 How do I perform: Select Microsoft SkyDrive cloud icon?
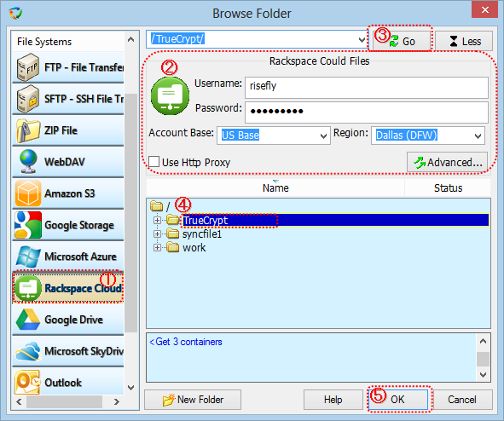(28, 351)
